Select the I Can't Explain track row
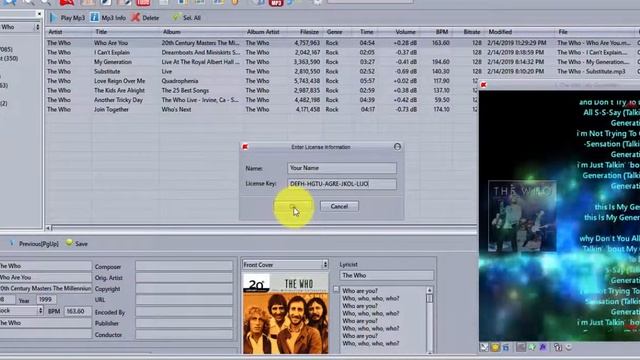Viewport: 640px width, 360px height. 342,52
